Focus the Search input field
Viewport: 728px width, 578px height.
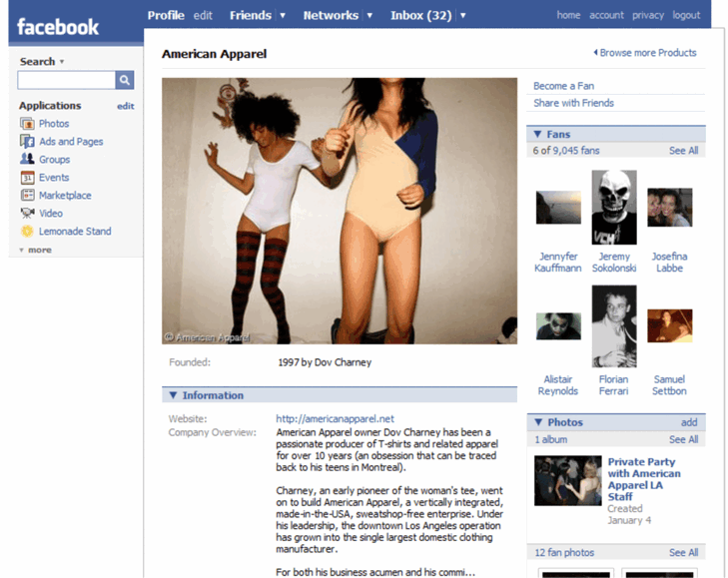66,80
